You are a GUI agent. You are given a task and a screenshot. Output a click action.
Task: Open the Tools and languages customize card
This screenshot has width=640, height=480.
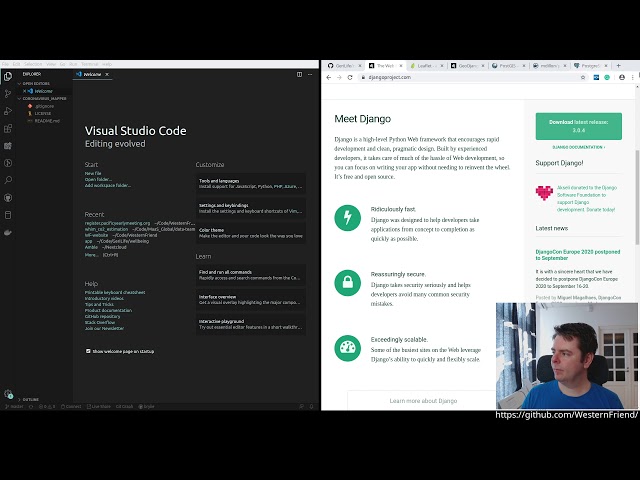(x=251, y=183)
